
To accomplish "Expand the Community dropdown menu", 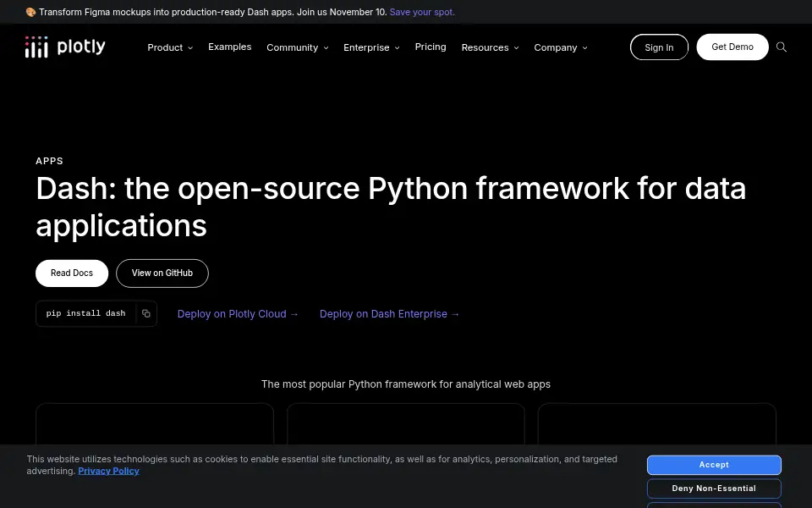I will tap(297, 47).
